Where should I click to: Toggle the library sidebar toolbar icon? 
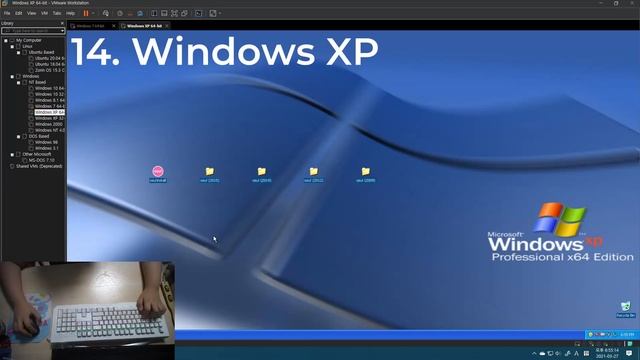(154, 13)
